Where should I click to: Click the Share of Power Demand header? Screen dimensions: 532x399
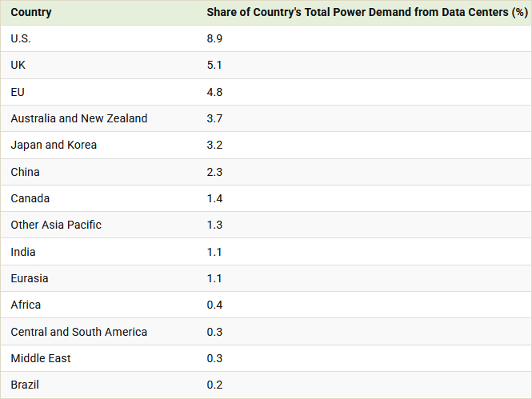pyautogui.click(x=367, y=13)
